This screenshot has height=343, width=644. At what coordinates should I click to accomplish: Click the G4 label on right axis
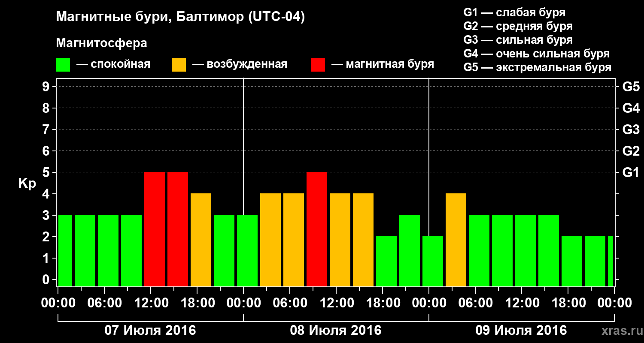631,108
